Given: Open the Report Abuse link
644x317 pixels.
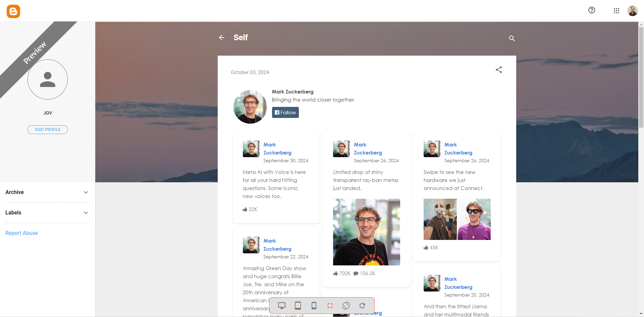Looking at the screenshot, I should point(21,233).
